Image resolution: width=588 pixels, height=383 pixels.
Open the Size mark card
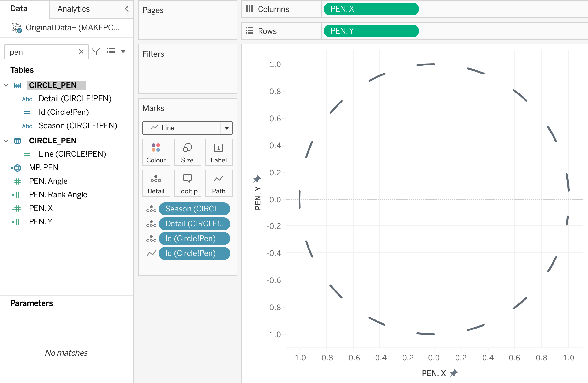pyautogui.click(x=187, y=152)
